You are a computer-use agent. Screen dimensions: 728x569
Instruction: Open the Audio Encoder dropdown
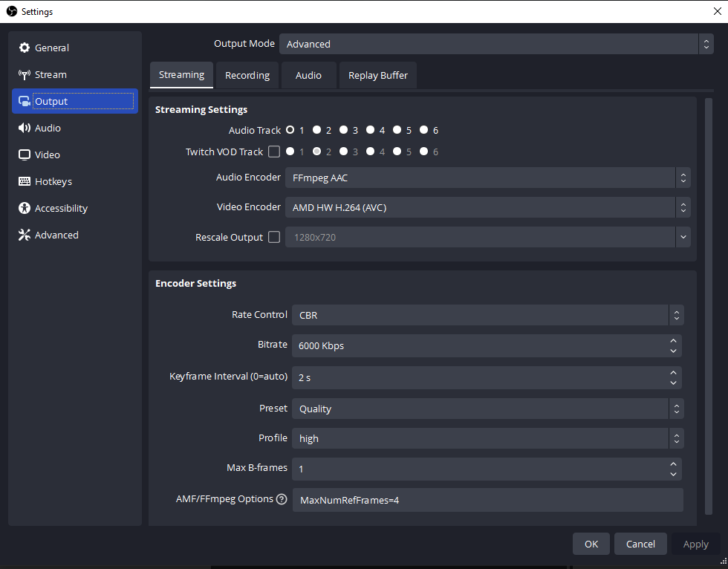[488, 178]
